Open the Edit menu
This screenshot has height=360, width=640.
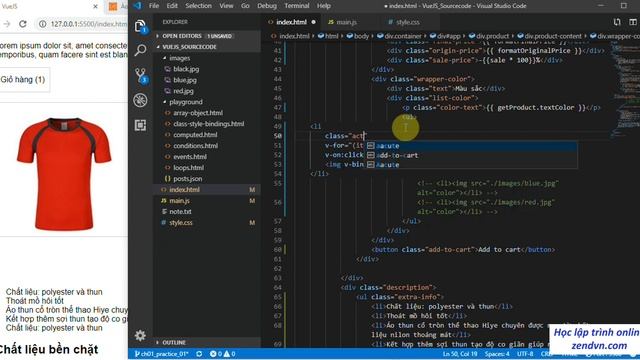click(x=172, y=6)
